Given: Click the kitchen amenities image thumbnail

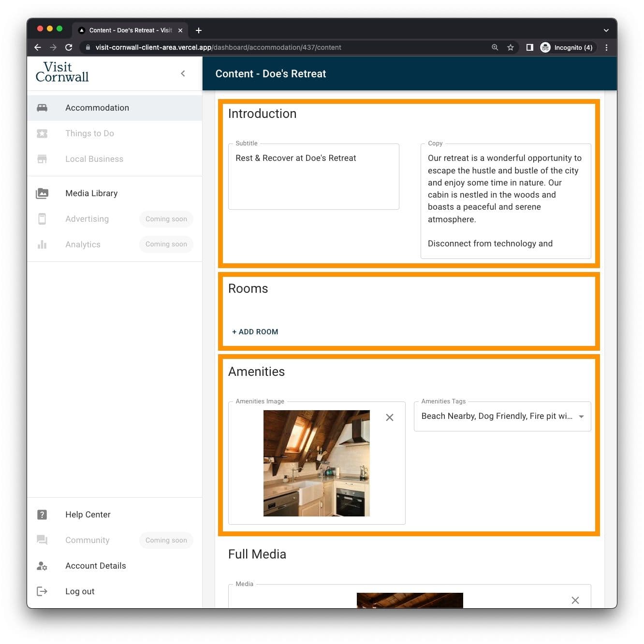Looking at the screenshot, I should (x=316, y=463).
